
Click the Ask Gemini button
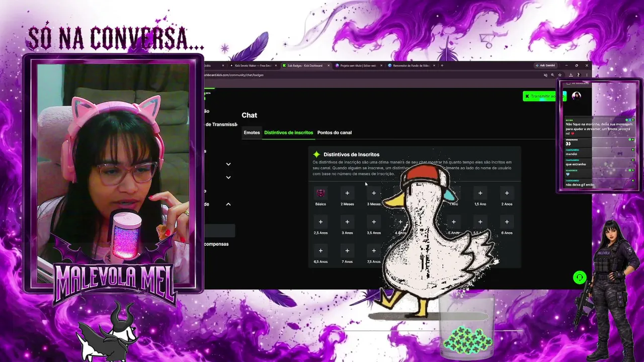coord(545,65)
